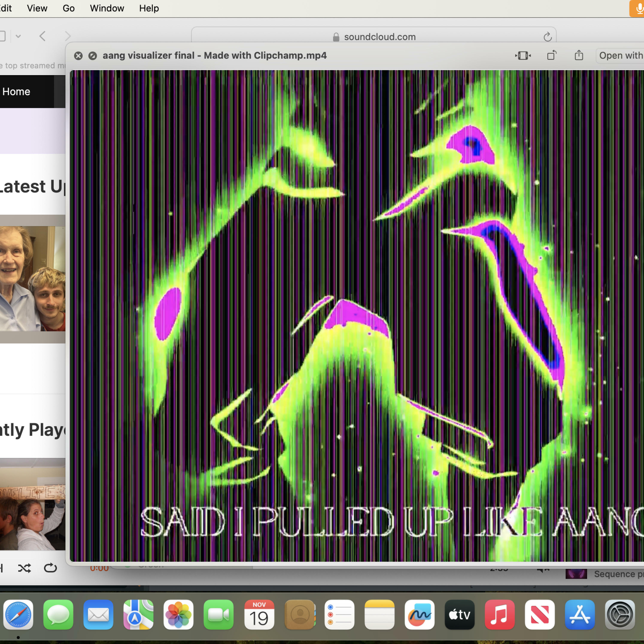The width and height of the screenshot is (644, 644).
Task: Open the Edit menu
Action: pyautogui.click(x=6, y=8)
